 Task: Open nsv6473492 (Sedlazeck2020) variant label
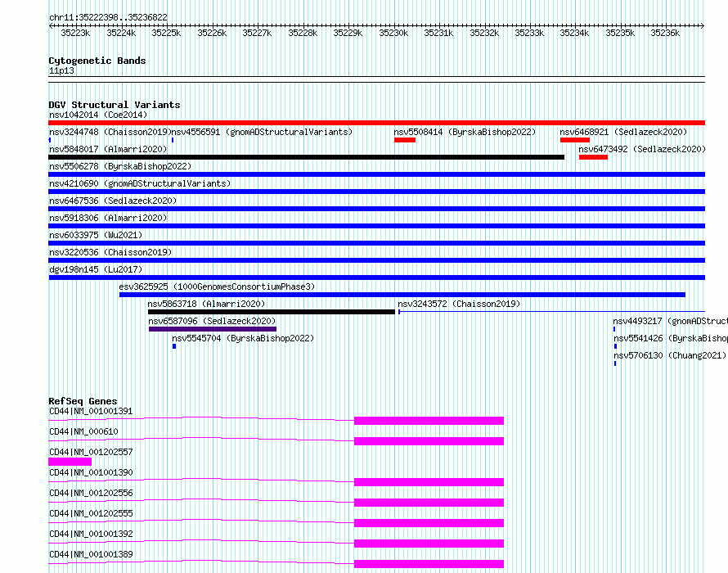tap(642, 149)
